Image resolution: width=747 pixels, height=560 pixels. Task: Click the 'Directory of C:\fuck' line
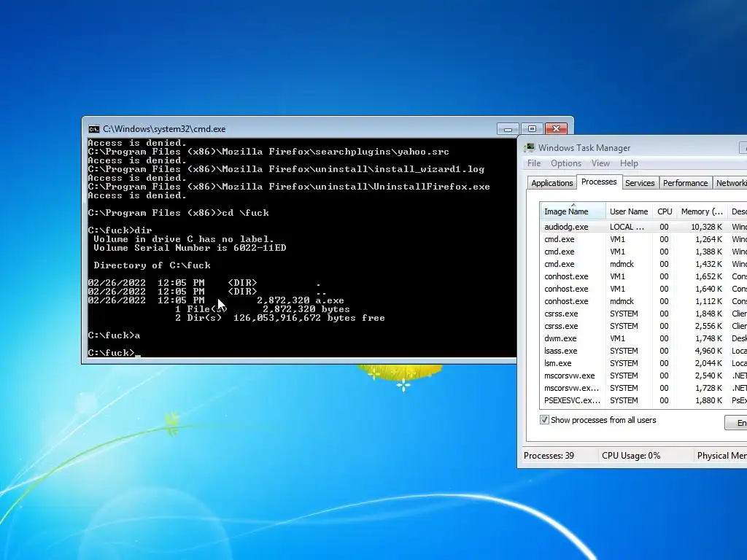point(152,265)
